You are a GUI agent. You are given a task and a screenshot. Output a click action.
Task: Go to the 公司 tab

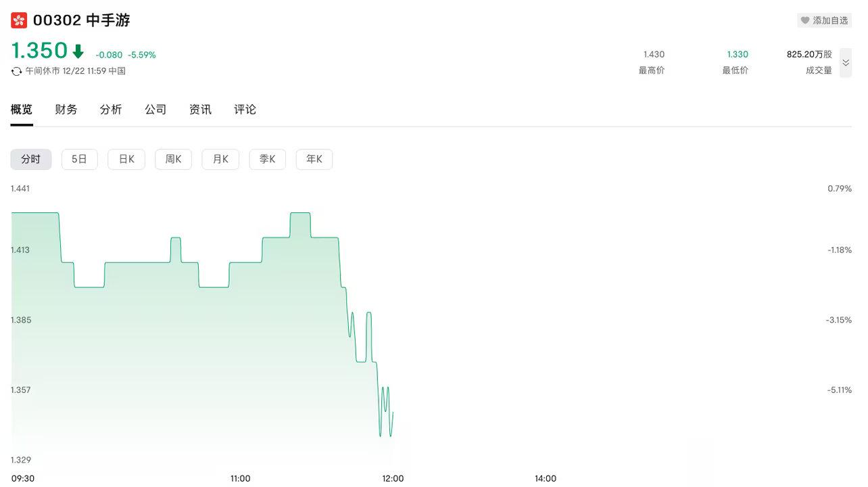coord(155,110)
